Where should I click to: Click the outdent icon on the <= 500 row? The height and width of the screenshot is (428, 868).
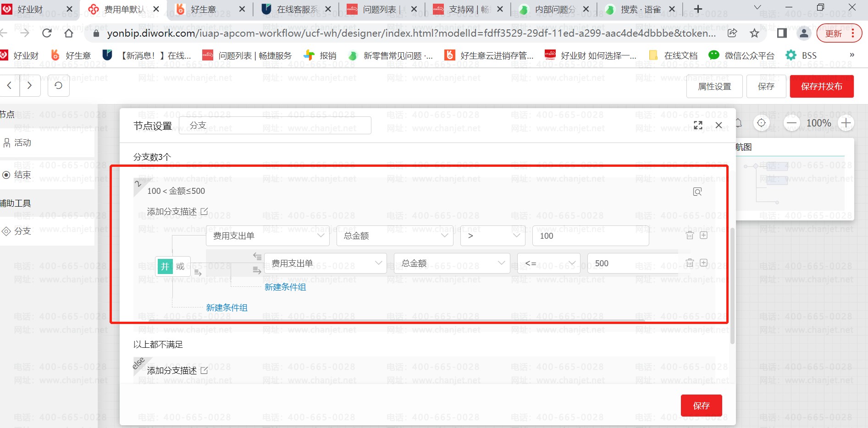coord(257,256)
